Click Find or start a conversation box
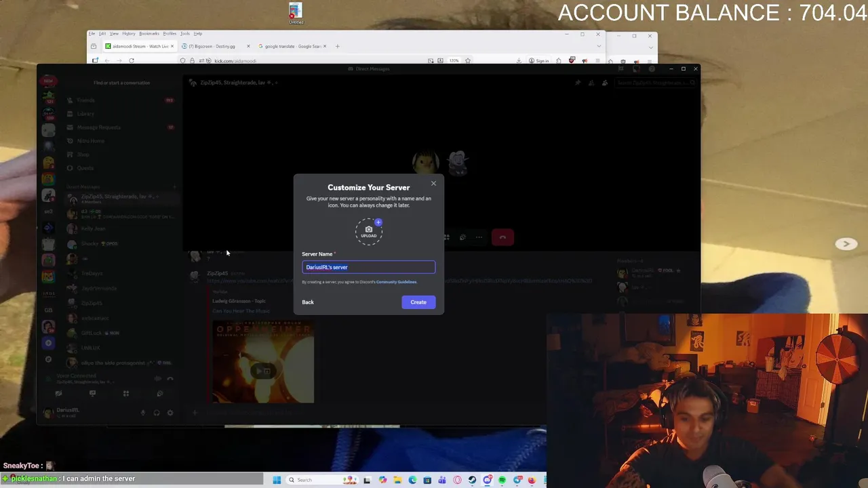Image resolution: width=868 pixels, height=488 pixels. 122,83
